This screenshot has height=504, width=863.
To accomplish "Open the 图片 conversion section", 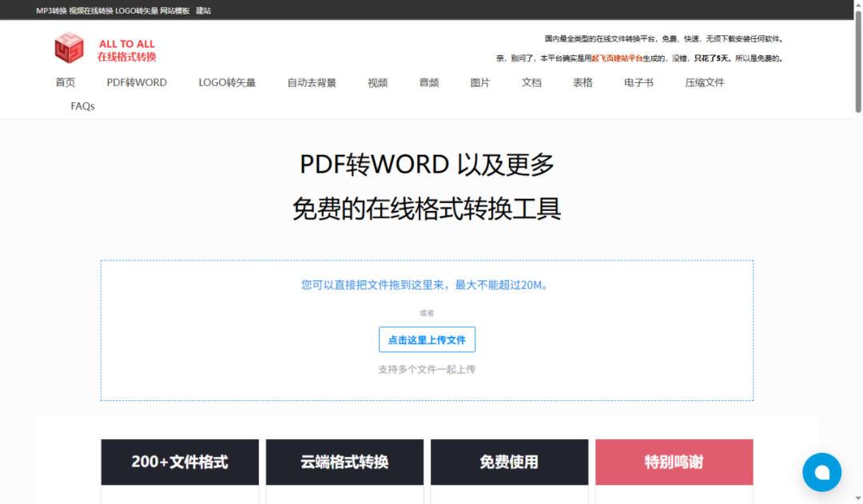I will [479, 81].
